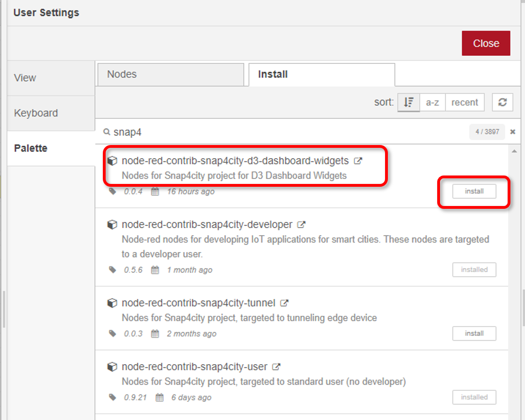Switch to the Nodes tab
This screenshot has width=525, height=420.
(170, 75)
